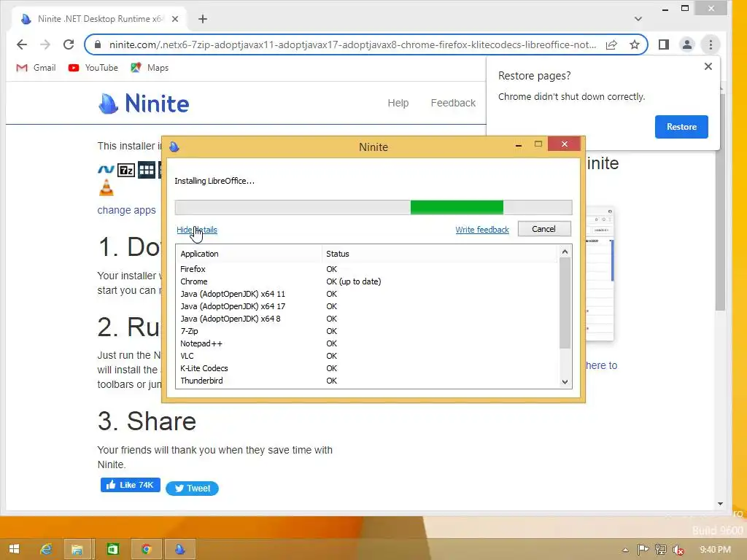Select the K-Lite Codecs row
This screenshot has width=747, height=560.
[x=367, y=368]
